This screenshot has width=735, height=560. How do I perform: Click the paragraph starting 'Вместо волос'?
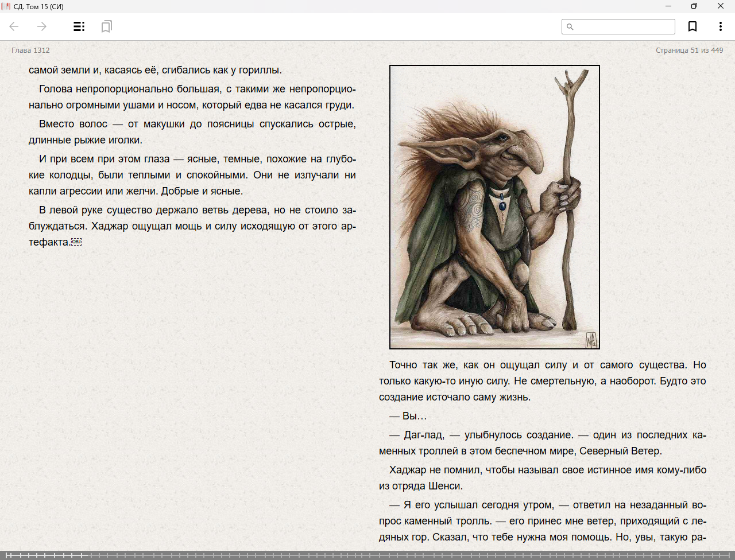tap(192, 132)
